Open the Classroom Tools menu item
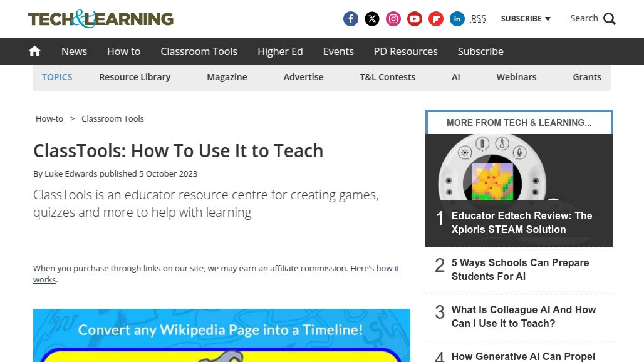Image resolution: width=644 pixels, height=362 pixels. click(199, 51)
